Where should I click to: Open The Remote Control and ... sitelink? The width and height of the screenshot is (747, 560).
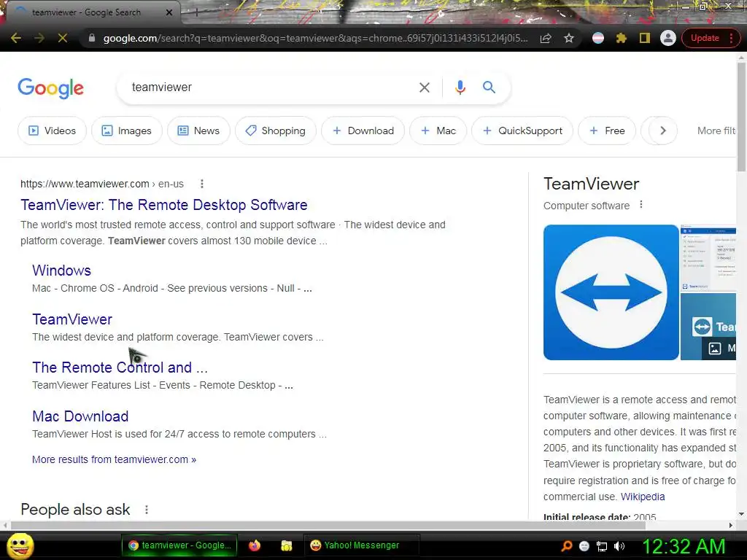pyautogui.click(x=120, y=367)
